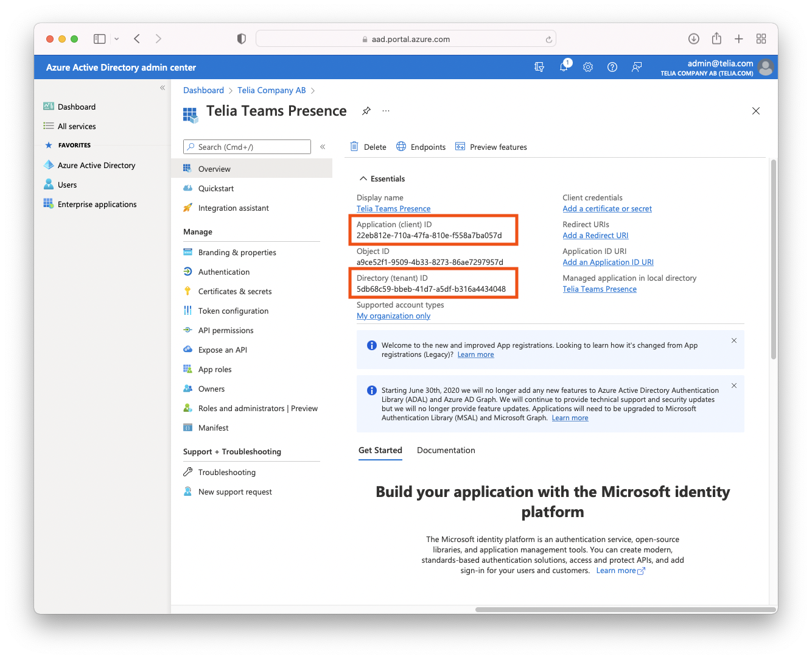The height and width of the screenshot is (659, 812).
Task: Click the Telia Teams Presence display name link
Action: click(393, 208)
